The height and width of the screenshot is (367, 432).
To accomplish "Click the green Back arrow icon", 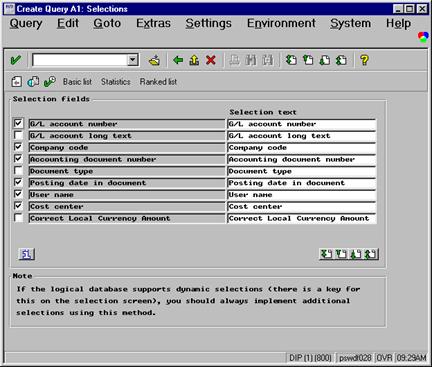I will [178, 60].
